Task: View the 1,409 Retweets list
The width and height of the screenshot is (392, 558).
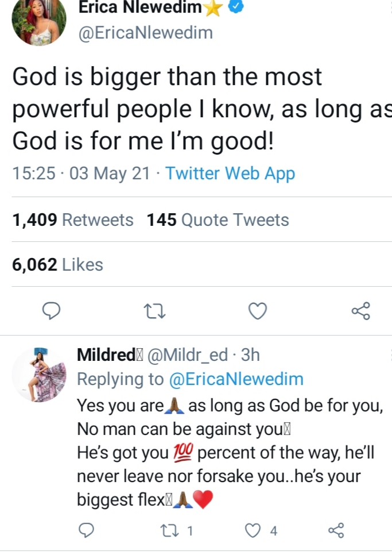Action: click(72, 220)
